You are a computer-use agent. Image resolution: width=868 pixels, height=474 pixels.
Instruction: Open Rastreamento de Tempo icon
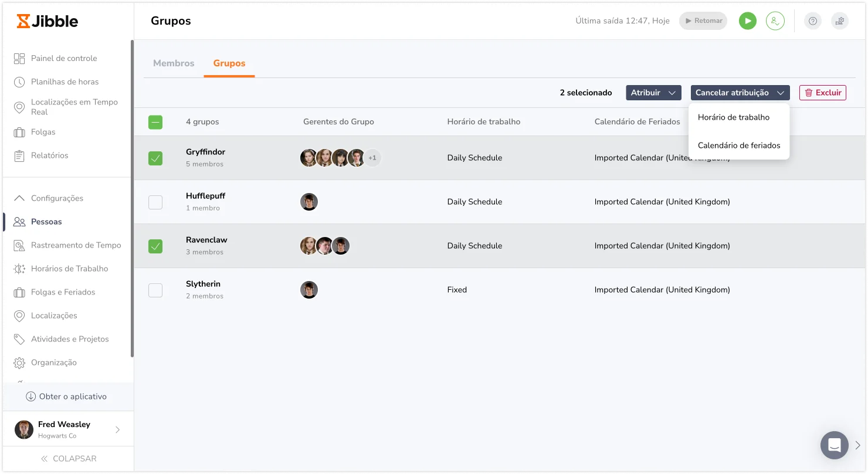19,245
